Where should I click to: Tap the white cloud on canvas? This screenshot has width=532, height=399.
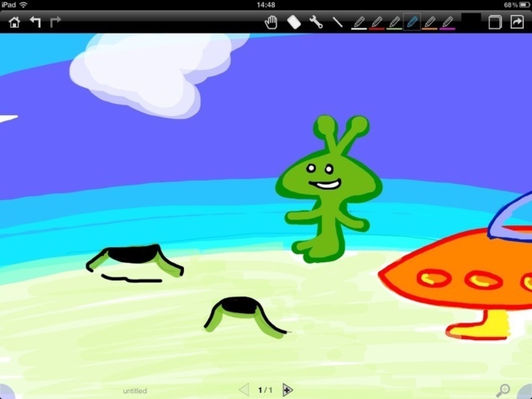(153, 73)
